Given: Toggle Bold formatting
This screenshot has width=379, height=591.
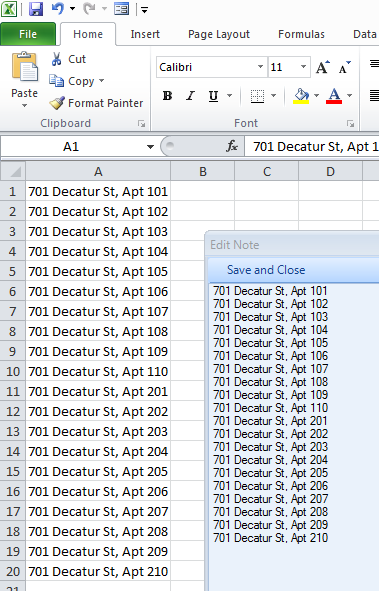Looking at the screenshot, I should click(168, 96).
